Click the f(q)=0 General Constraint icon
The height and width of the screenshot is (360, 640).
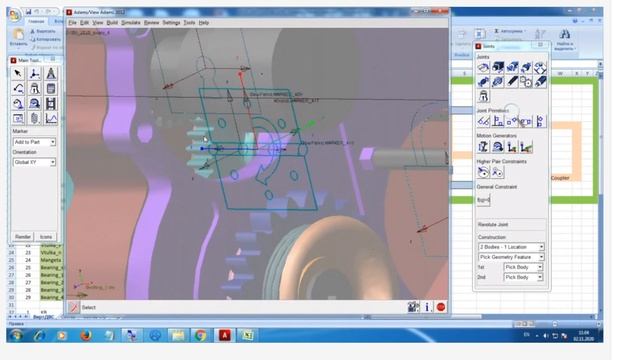pyautogui.click(x=483, y=200)
